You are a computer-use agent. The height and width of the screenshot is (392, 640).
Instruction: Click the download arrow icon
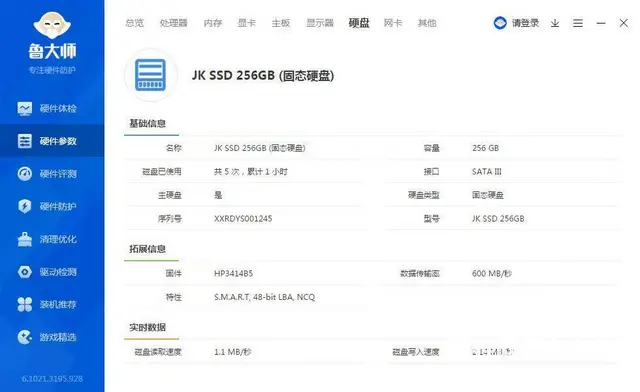555,23
